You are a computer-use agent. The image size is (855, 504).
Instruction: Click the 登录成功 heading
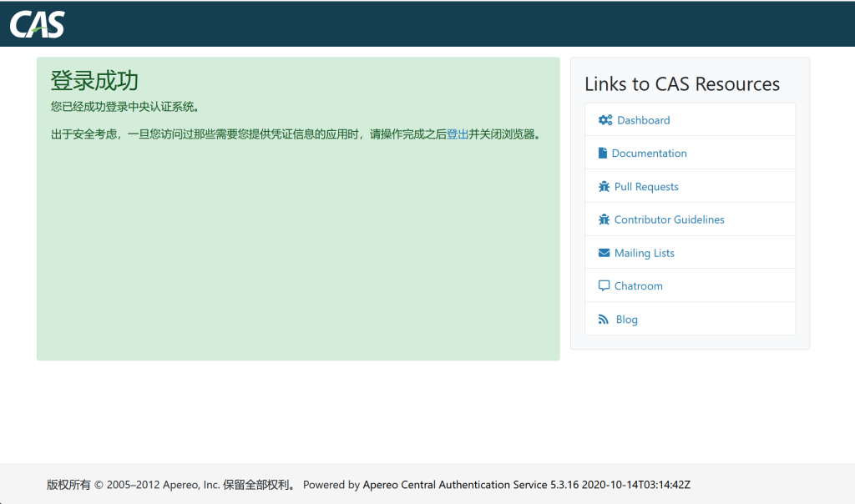pos(94,81)
